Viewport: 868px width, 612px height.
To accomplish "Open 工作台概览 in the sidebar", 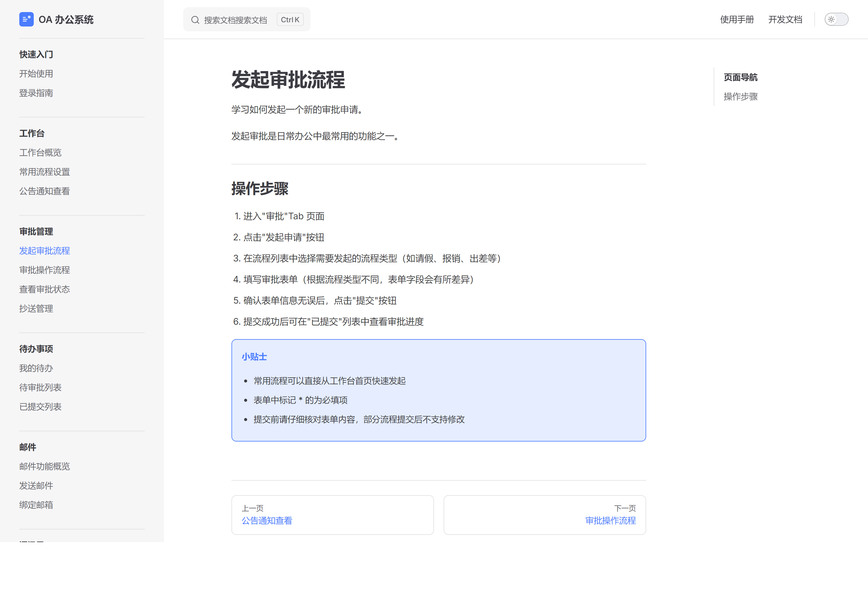I will [40, 153].
